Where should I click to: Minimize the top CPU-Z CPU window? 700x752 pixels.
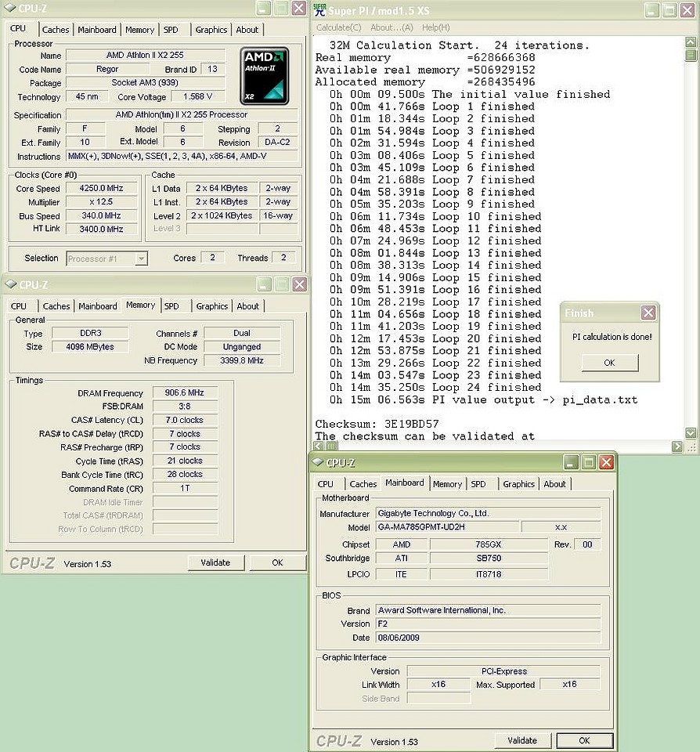click(264, 8)
